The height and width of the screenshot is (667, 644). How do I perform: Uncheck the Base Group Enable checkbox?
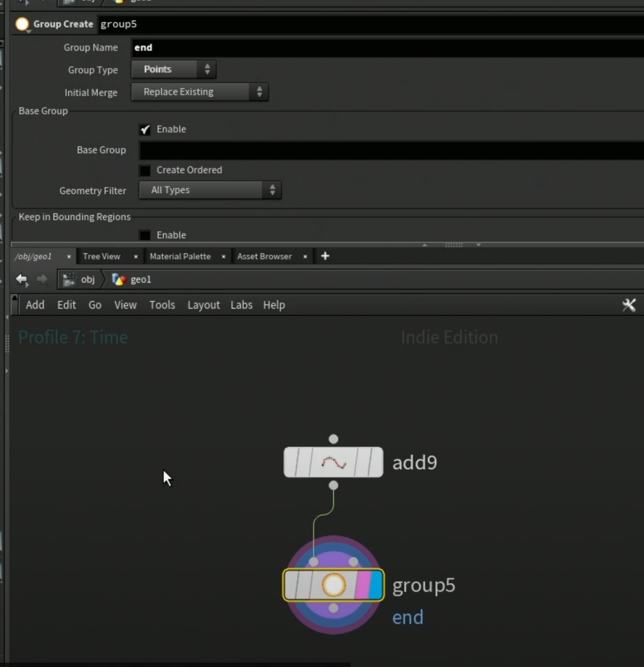coord(145,129)
